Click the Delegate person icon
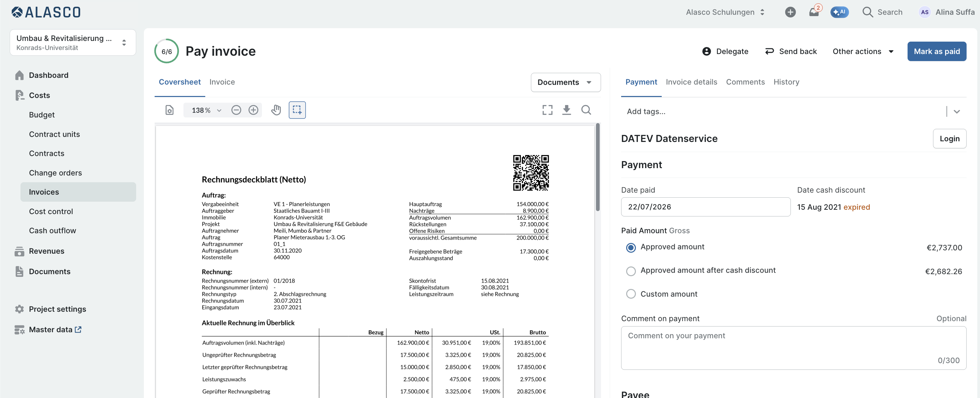 (706, 51)
